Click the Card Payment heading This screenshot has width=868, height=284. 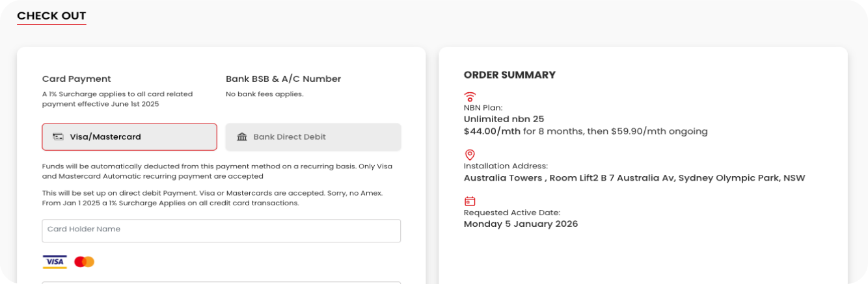[x=77, y=79]
